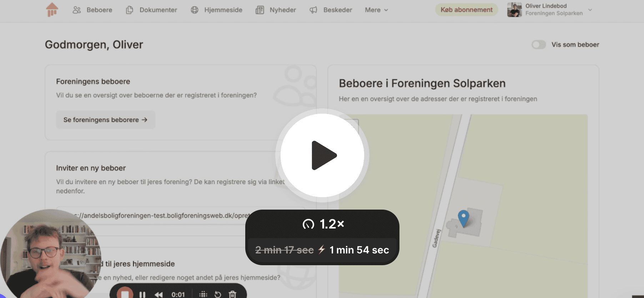Pause the recording with the pause icon
The width and height of the screenshot is (644, 298).
(x=142, y=294)
